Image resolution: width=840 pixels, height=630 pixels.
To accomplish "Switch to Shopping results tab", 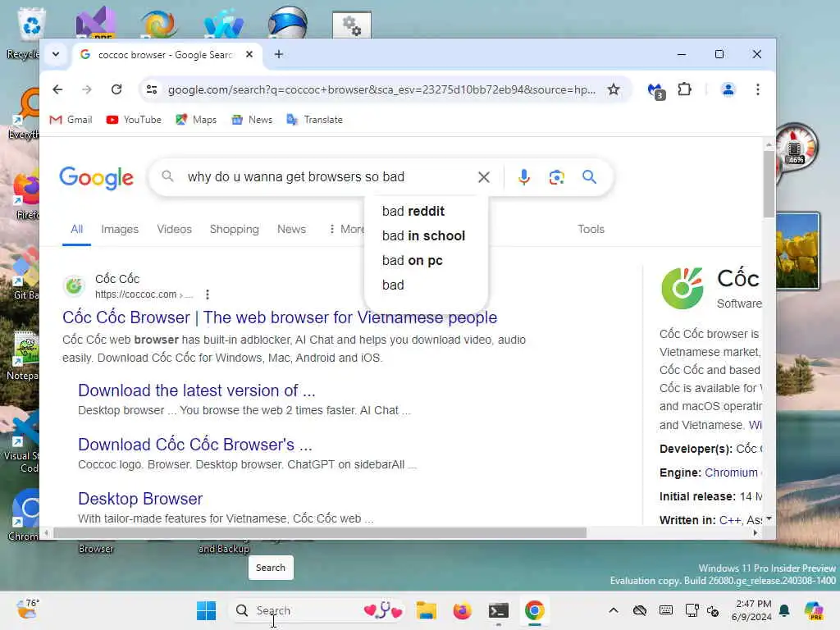I will coord(234,230).
